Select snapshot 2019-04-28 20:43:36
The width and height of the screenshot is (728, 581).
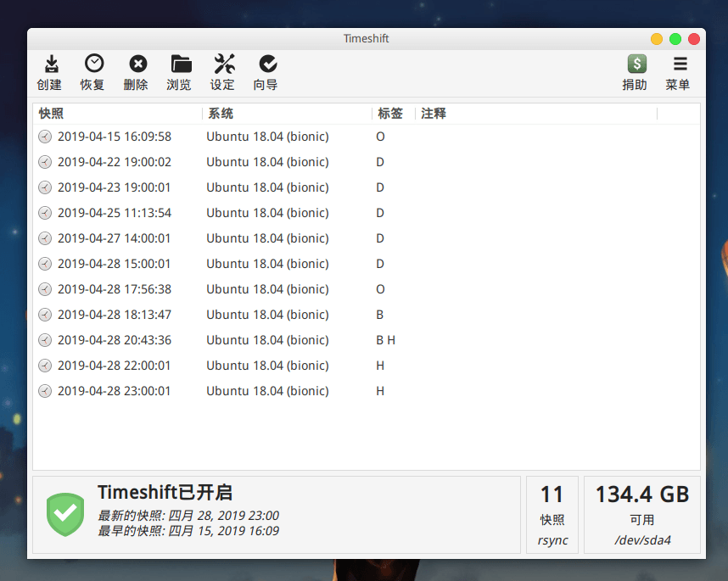[x=367, y=340]
